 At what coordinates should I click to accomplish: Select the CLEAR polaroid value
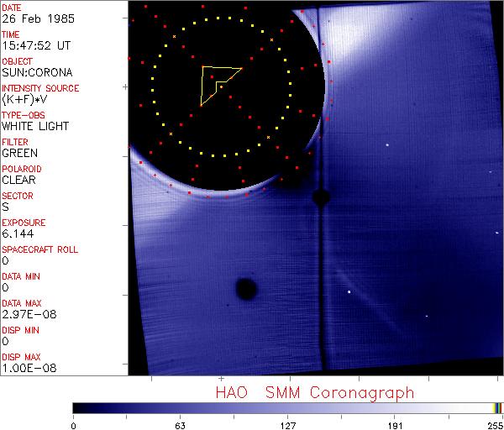(19, 180)
